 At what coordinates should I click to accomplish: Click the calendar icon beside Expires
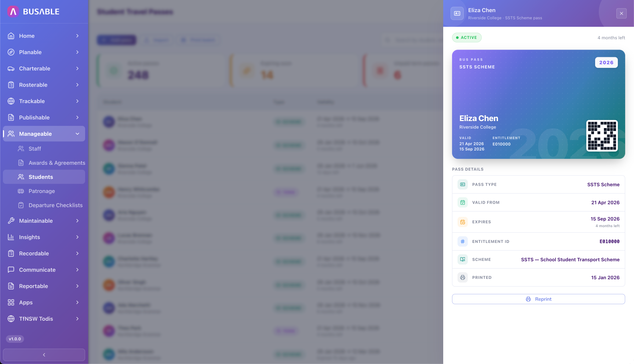[463, 222]
